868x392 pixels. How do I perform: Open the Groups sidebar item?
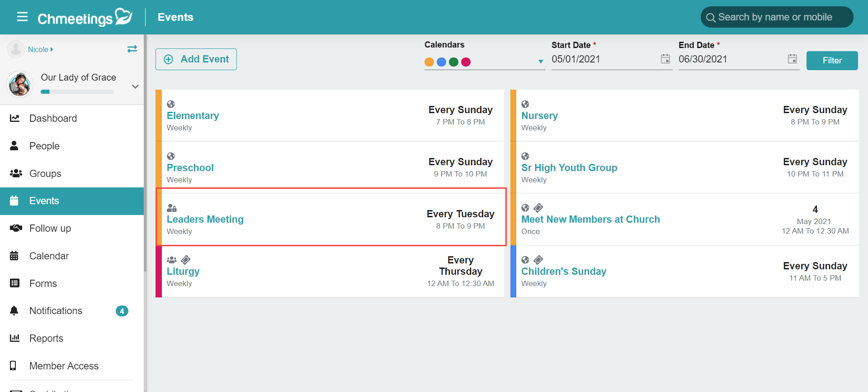pos(45,173)
